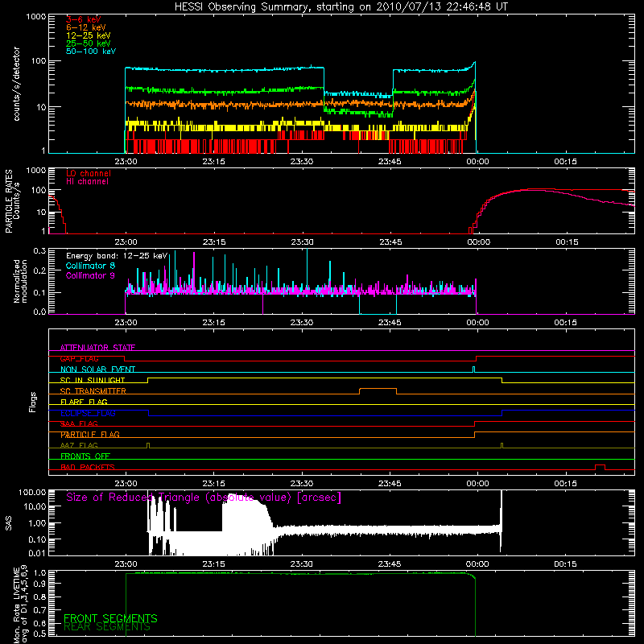Click the ATTENUATOR_STATE flag label
This screenshot has width=644, height=644.
pos(97,348)
